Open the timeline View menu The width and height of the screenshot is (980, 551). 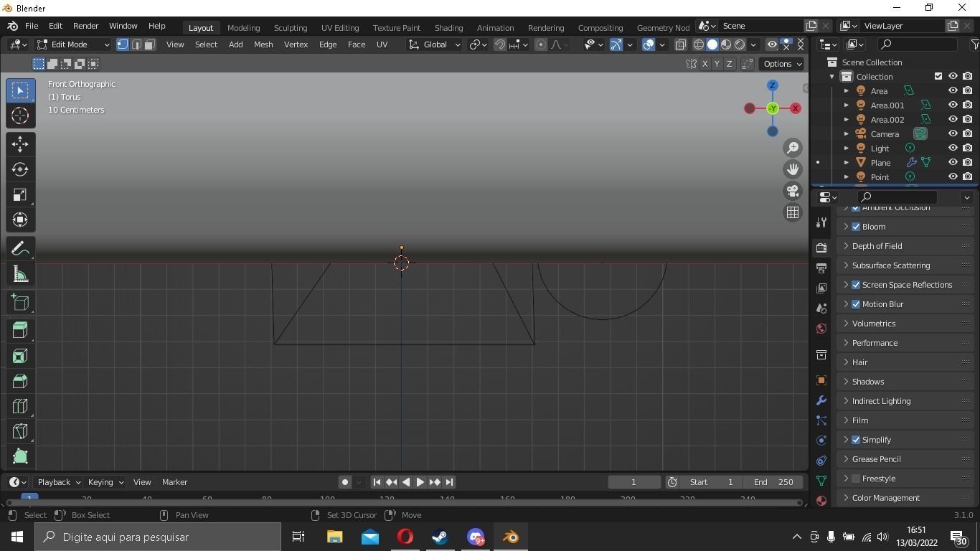coord(142,482)
